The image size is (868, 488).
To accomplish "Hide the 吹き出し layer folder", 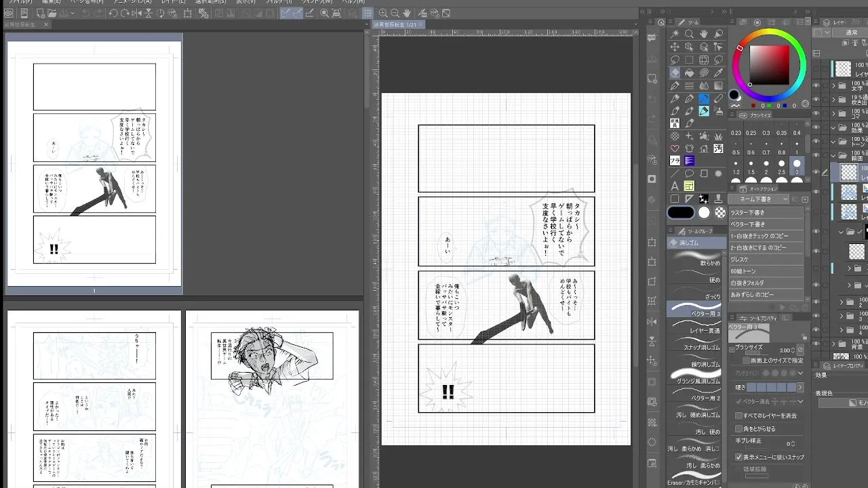I will point(816,100).
